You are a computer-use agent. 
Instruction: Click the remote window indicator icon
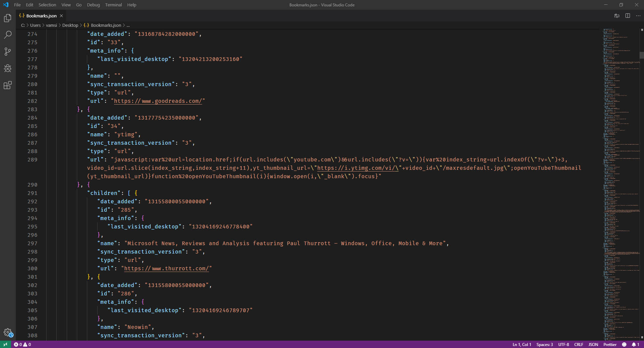pos(5,344)
